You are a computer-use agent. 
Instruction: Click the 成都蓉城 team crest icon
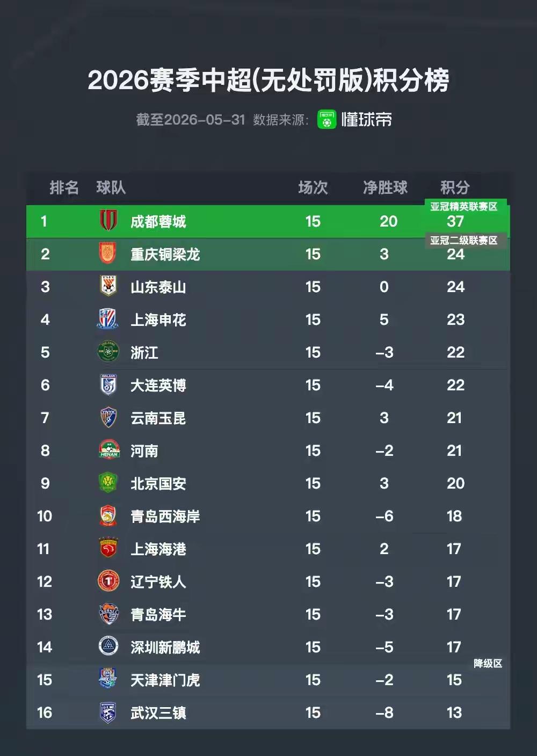pos(108,221)
